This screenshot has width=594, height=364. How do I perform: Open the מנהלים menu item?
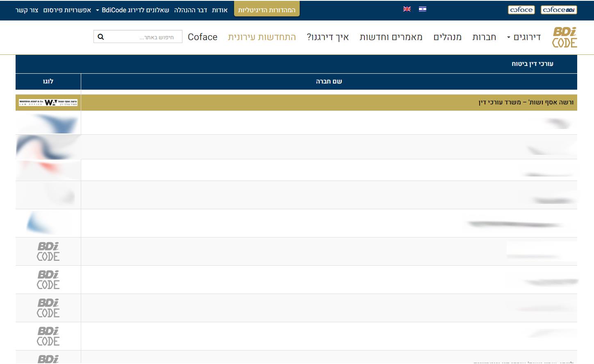(x=448, y=37)
